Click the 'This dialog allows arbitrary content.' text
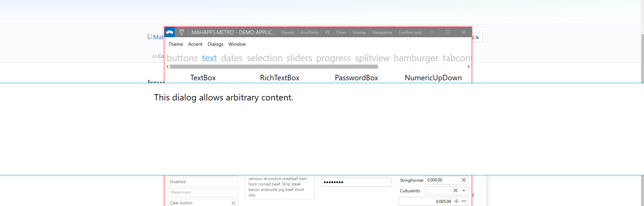 [x=223, y=98]
